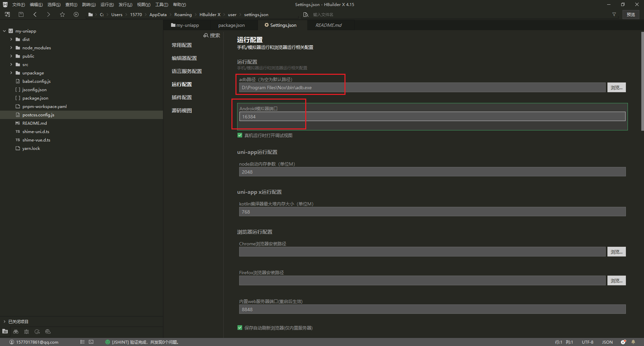Image resolution: width=644 pixels, height=346 pixels.
Task: Expand the node_modules folder
Action: point(11,48)
